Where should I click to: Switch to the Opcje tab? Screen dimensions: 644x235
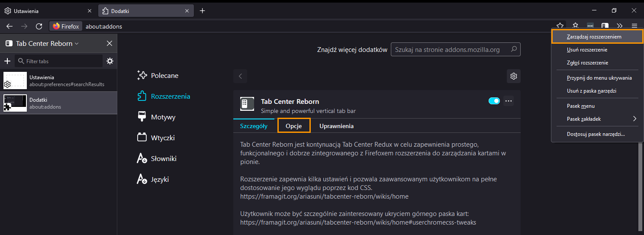[294, 126]
